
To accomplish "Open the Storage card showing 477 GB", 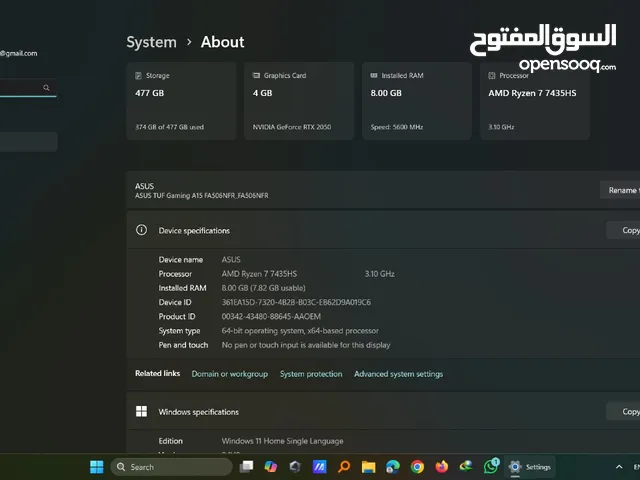I will [x=181, y=101].
